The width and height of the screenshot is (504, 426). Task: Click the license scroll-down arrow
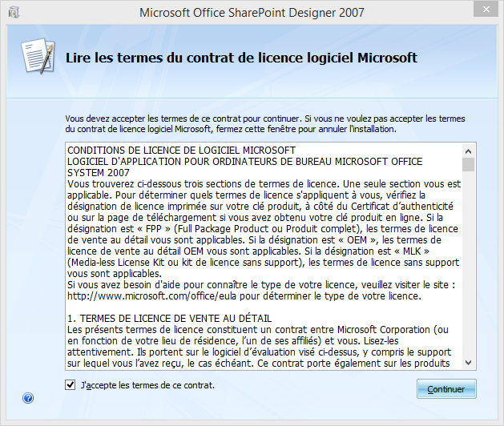pyautogui.click(x=468, y=363)
